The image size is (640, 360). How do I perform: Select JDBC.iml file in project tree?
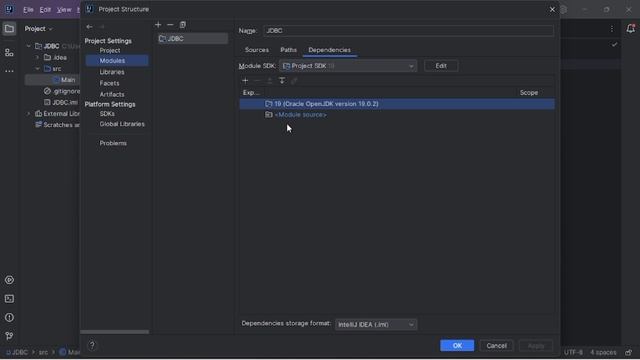pos(61,102)
